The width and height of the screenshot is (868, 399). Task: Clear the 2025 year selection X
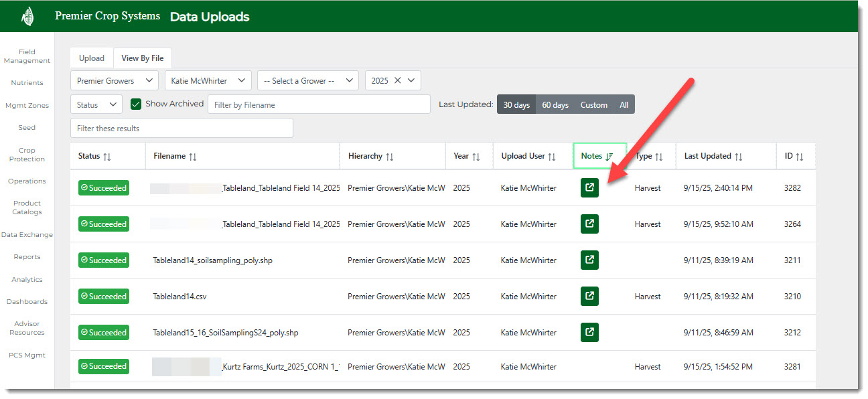point(397,80)
